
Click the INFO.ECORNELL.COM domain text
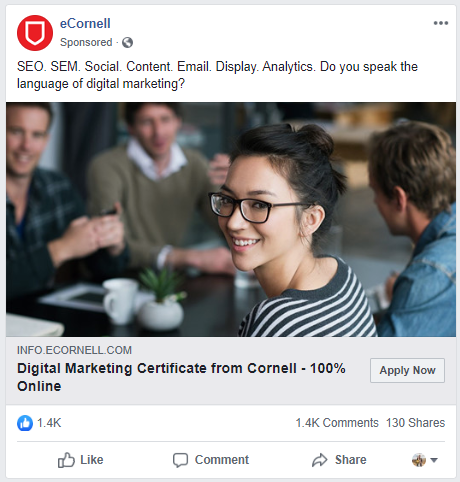tap(74, 350)
